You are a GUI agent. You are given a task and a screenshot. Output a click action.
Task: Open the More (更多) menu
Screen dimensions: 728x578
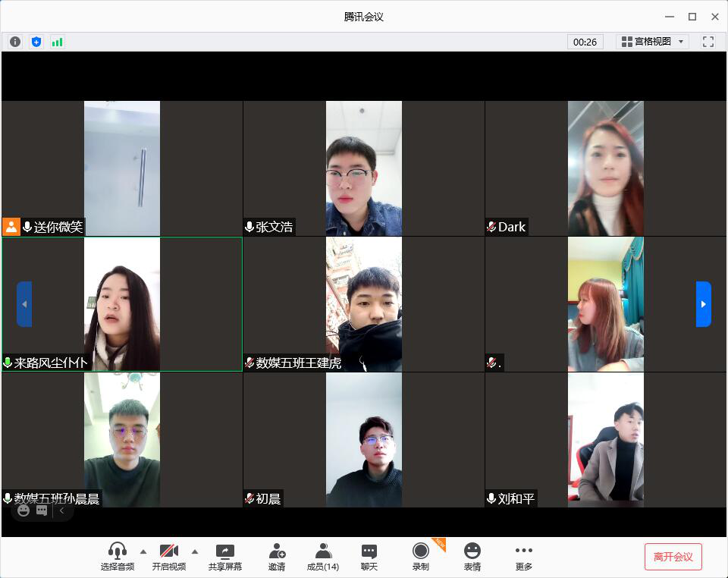[x=523, y=557]
